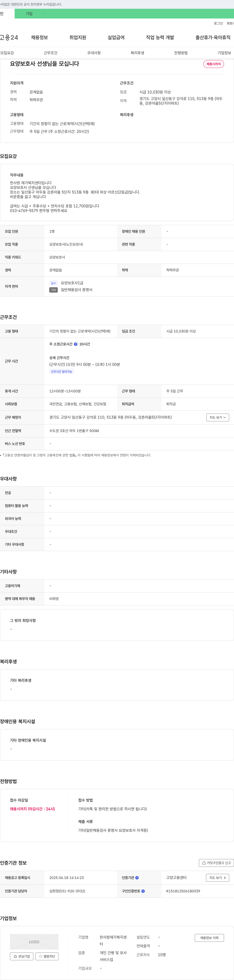
Task: Click the heading '요양보호사 선생님을 모십니다' at the top
Action: coord(45,64)
